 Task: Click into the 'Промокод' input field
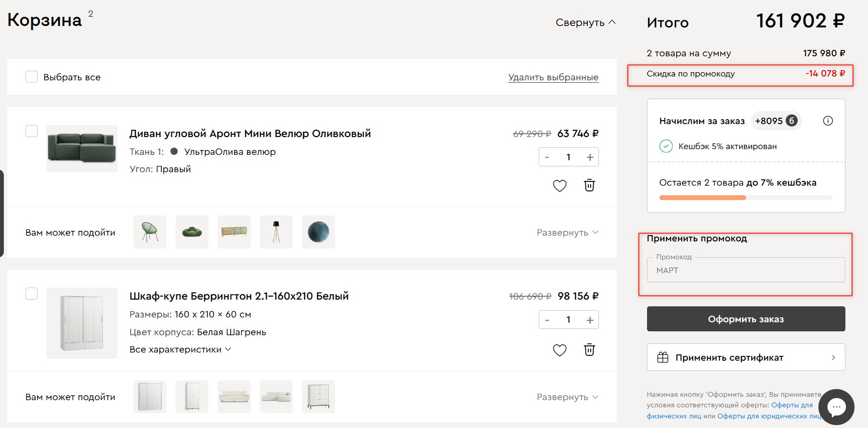click(x=745, y=270)
